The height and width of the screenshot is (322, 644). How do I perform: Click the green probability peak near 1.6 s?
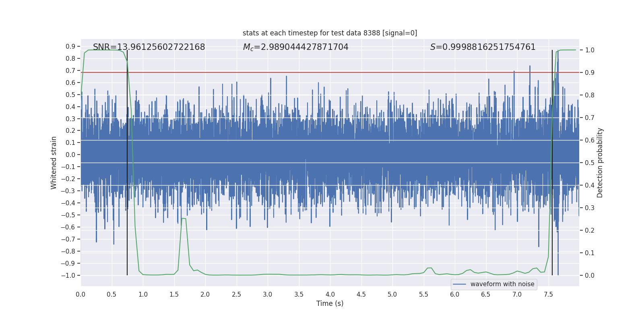(x=184, y=219)
